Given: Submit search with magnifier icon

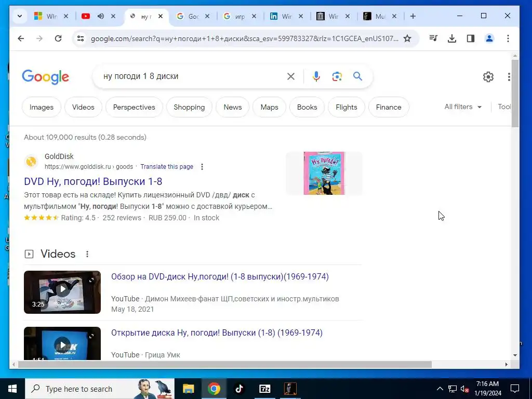Looking at the screenshot, I should (x=357, y=76).
